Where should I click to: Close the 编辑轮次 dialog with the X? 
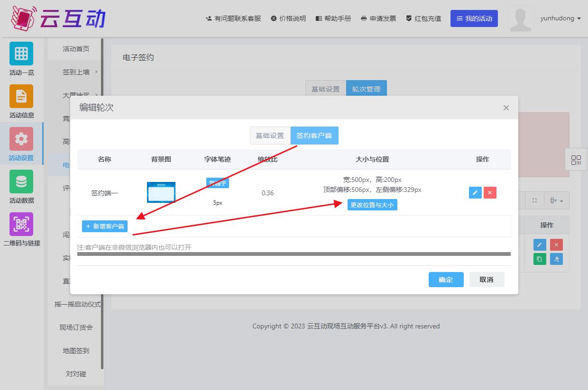point(506,108)
